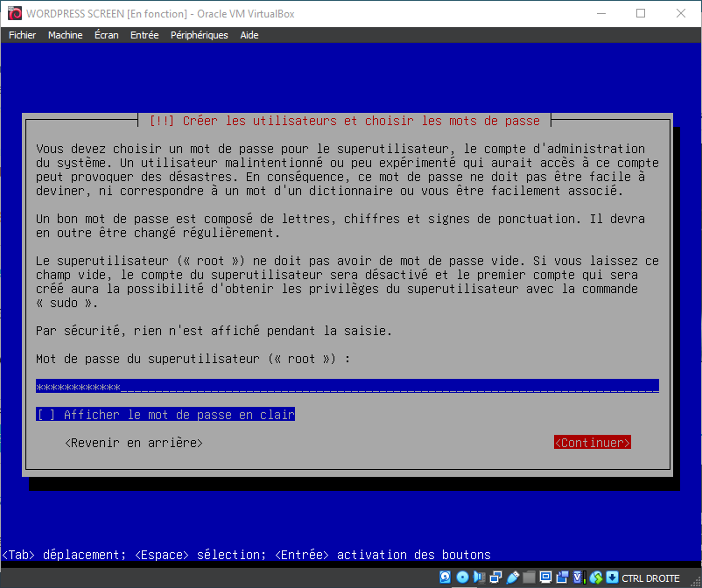Click the display settings status icon
702x588 pixels.
[x=545, y=577]
